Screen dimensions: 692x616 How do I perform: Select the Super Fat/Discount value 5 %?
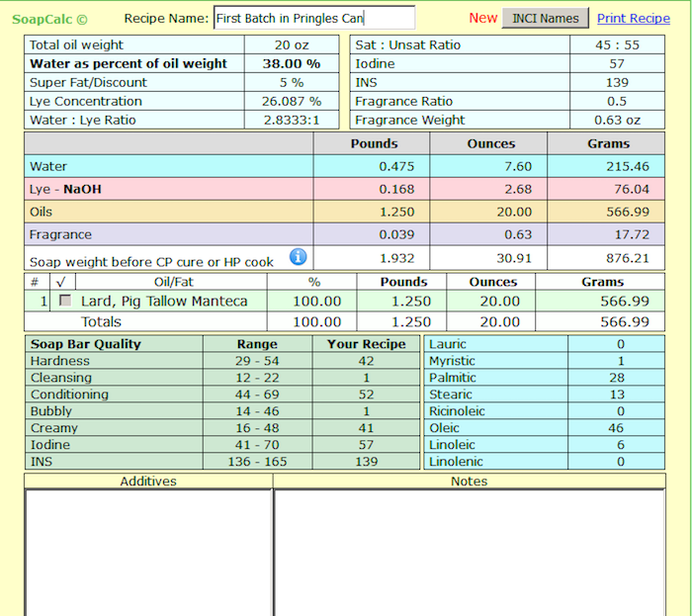click(291, 82)
